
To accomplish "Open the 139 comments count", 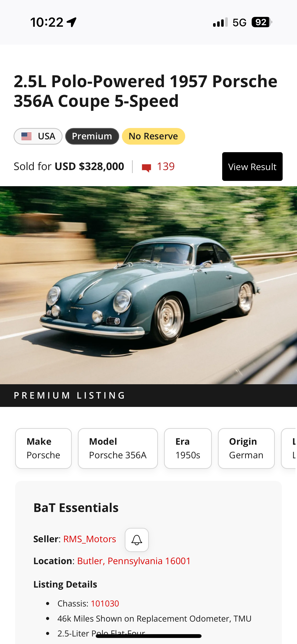I will [166, 167].
